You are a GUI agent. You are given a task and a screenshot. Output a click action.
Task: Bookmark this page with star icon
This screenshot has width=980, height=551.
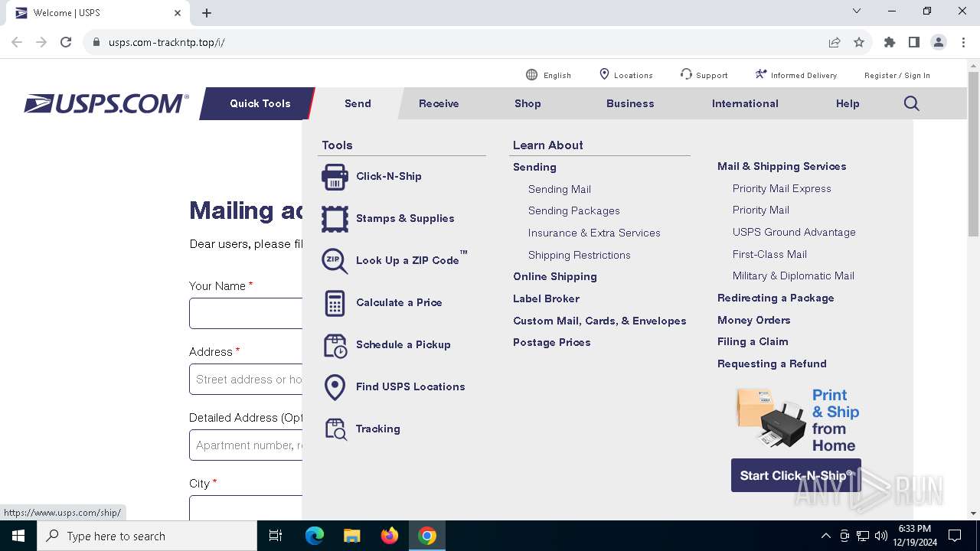859,42
